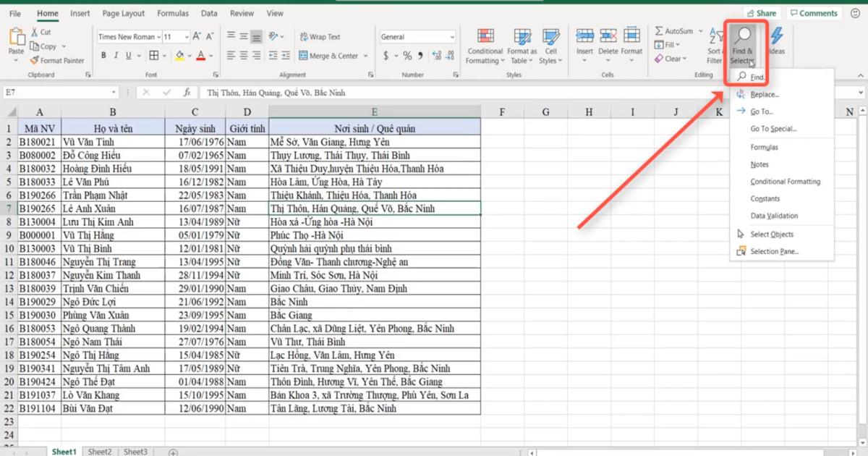The image size is (868, 456).
Task: Activate the Format Painter brush
Action: pos(57,61)
